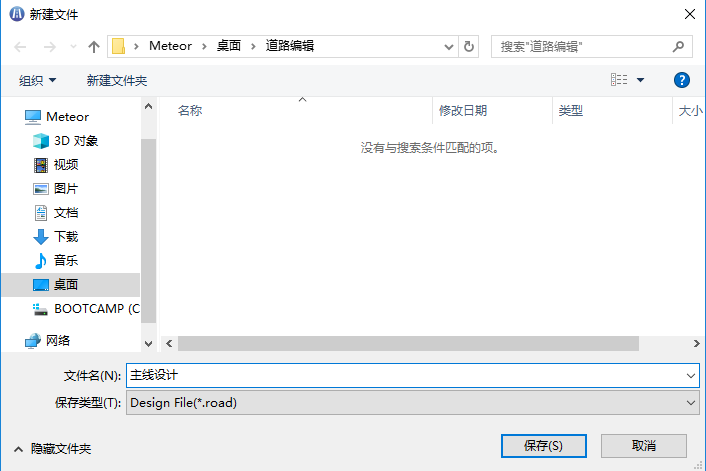Viewport: 706px width, 471px height.
Task: Click the app icon in title bar
Action: tap(17, 14)
